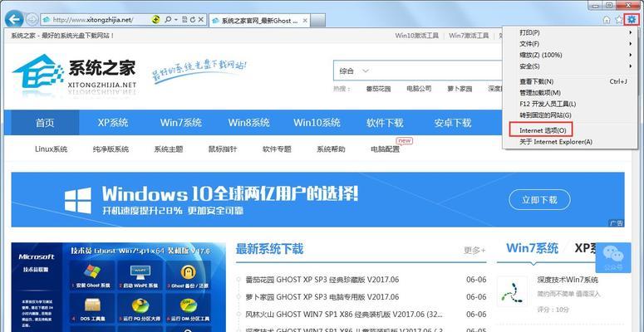Open the Win10系统 navigation tab

click(317, 123)
